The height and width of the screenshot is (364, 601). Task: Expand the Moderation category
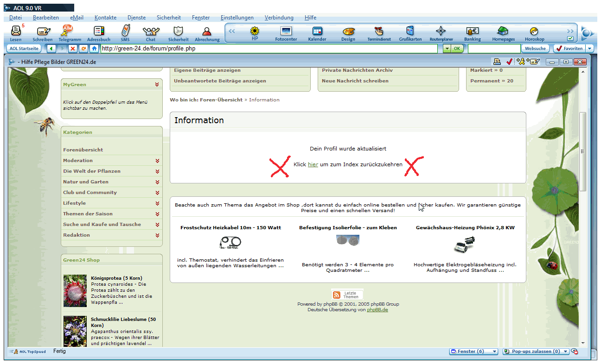point(157,161)
